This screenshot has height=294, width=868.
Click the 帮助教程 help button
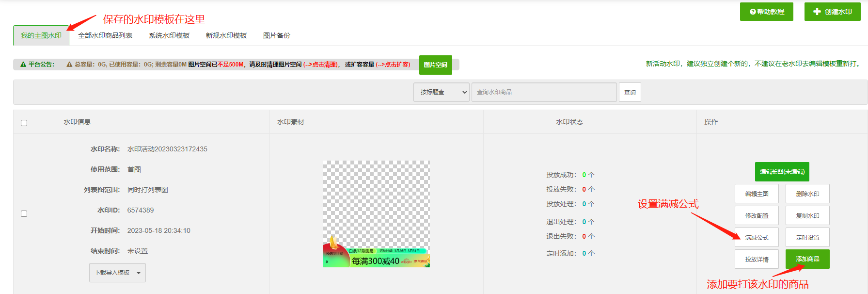coord(766,12)
